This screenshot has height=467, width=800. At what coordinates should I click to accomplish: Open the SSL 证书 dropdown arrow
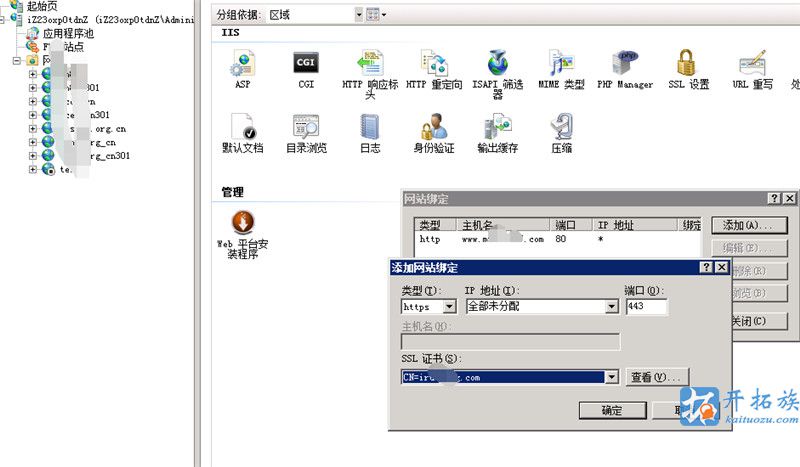coord(611,377)
